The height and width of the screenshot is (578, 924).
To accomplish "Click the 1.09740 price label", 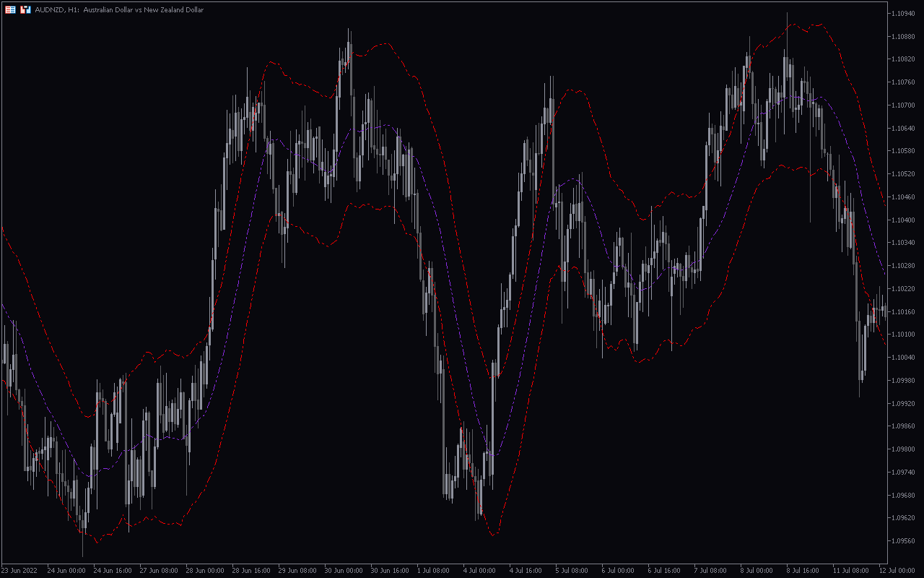I will tap(904, 473).
